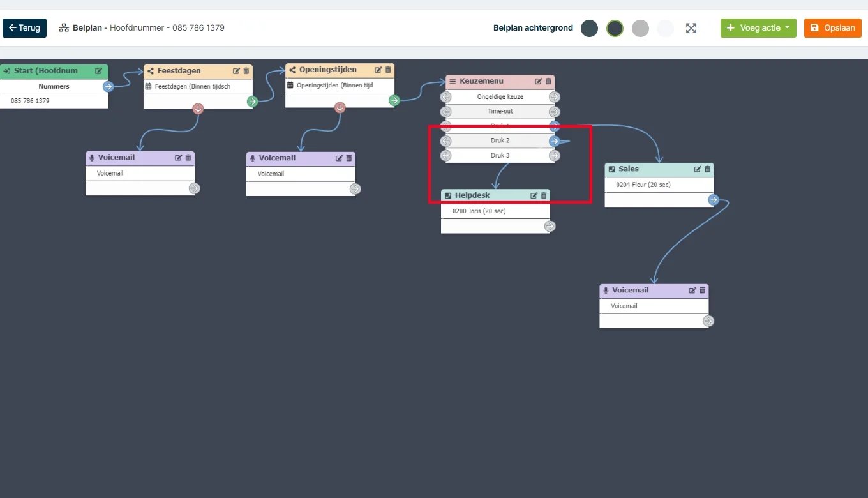The width and height of the screenshot is (868, 498).
Task: Edit the Feestdagen node
Action: 237,71
